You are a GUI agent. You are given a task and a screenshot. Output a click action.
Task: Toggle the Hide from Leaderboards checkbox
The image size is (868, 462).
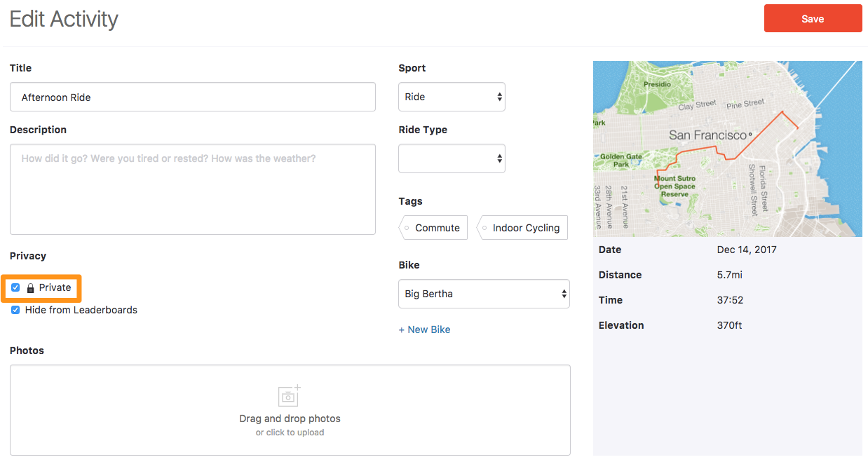(15, 310)
